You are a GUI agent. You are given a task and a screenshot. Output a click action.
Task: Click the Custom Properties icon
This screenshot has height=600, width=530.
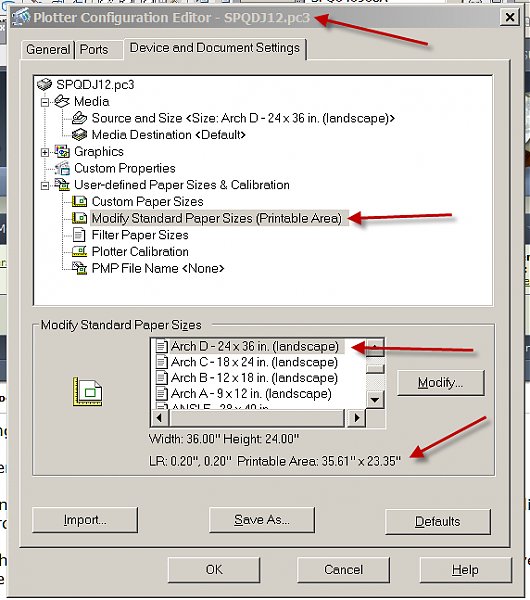pos(62,168)
